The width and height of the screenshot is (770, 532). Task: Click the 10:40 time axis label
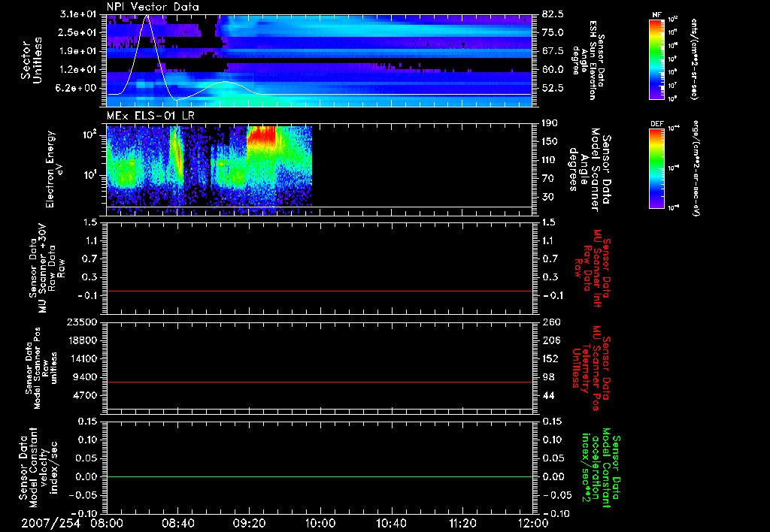[x=391, y=523]
